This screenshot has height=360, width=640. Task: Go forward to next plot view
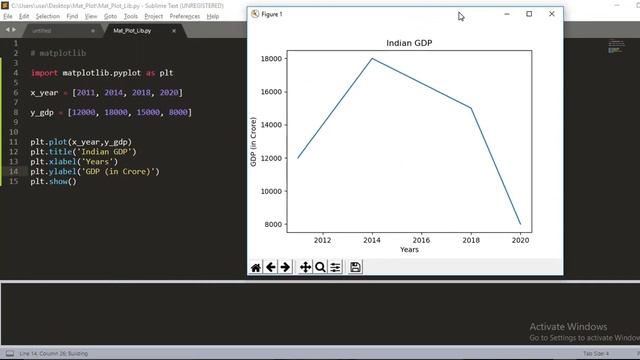pos(285,267)
